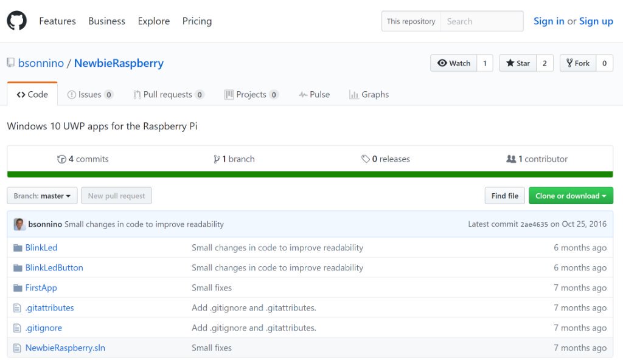Click the forks count 0
The height and width of the screenshot is (364, 623).
click(x=604, y=63)
